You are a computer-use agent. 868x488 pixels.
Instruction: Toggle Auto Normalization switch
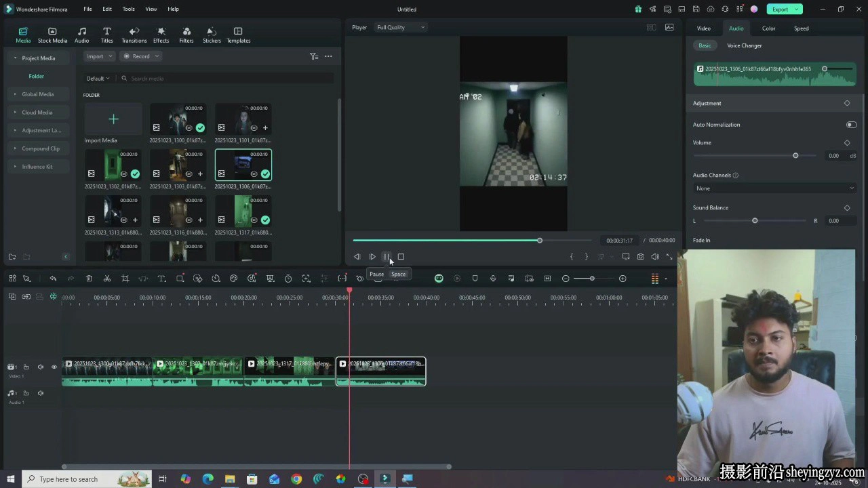pyautogui.click(x=851, y=125)
